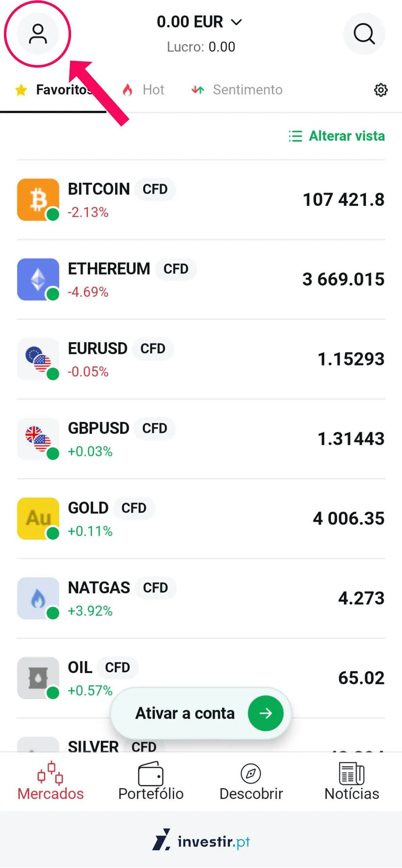The height and width of the screenshot is (868, 402).
Task: Tap the OIL barrel icon
Action: (38, 678)
